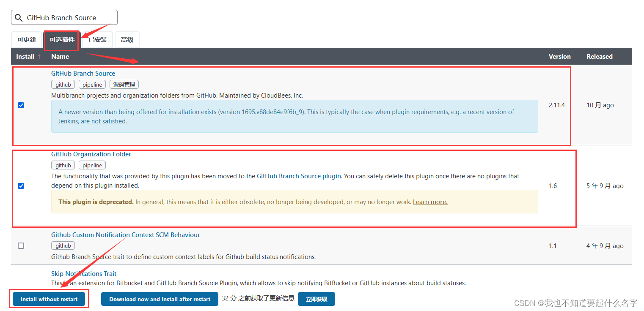The width and height of the screenshot is (644, 311).
Task: Click the newer version notice box
Action: [294, 116]
